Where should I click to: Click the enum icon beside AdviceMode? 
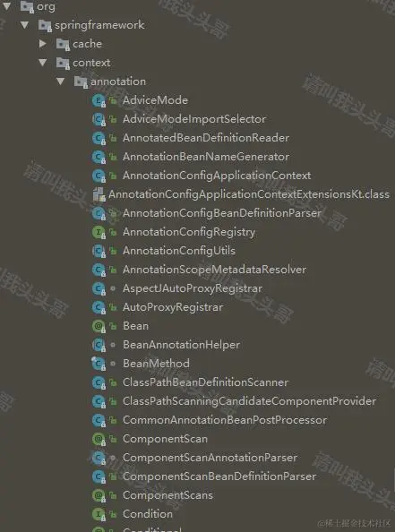tap(99, 100)
